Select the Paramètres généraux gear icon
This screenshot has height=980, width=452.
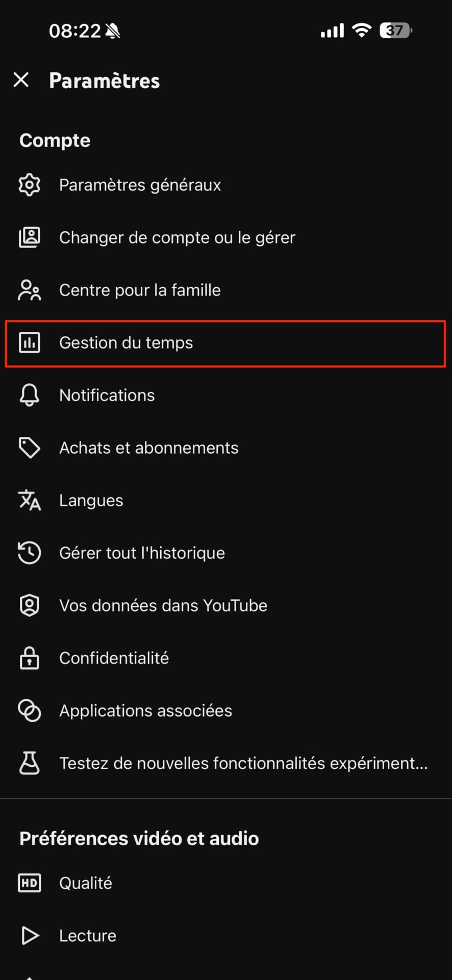(x=29, y=185)
